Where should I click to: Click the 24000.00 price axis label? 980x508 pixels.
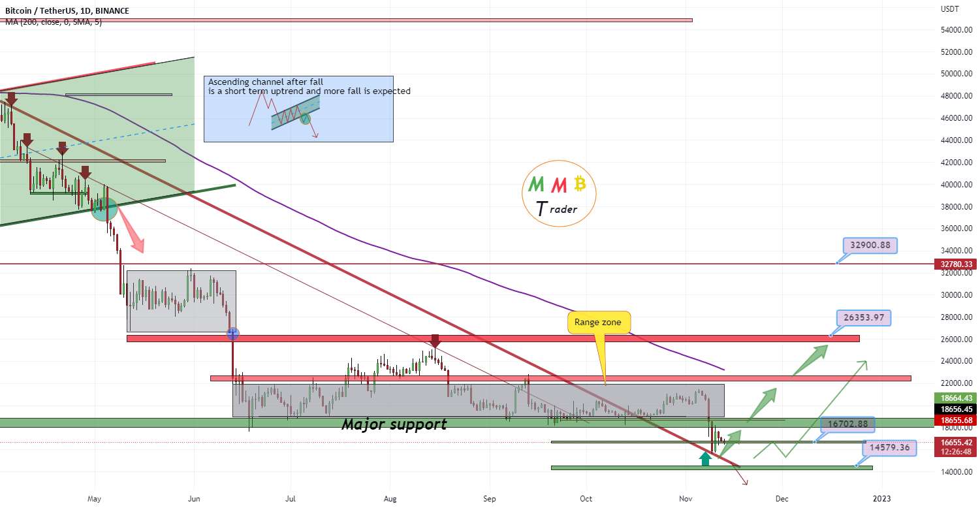pyautogui.click(x=956, y=361)
